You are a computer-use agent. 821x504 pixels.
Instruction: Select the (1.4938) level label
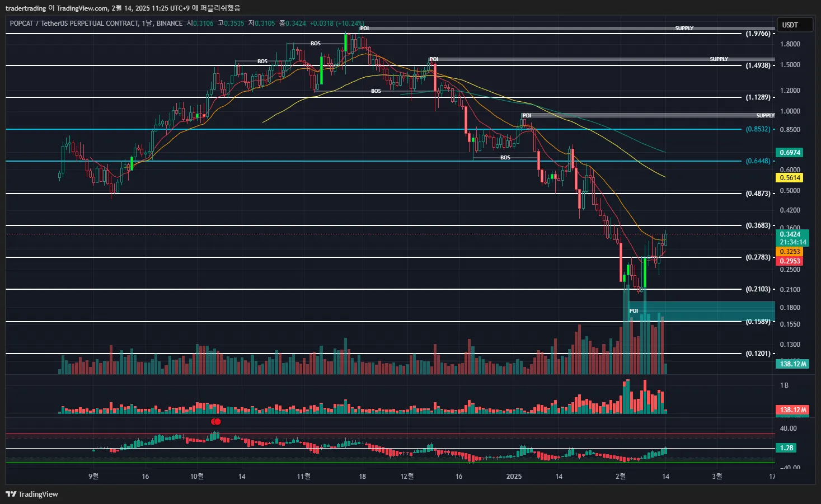point(758,65)
